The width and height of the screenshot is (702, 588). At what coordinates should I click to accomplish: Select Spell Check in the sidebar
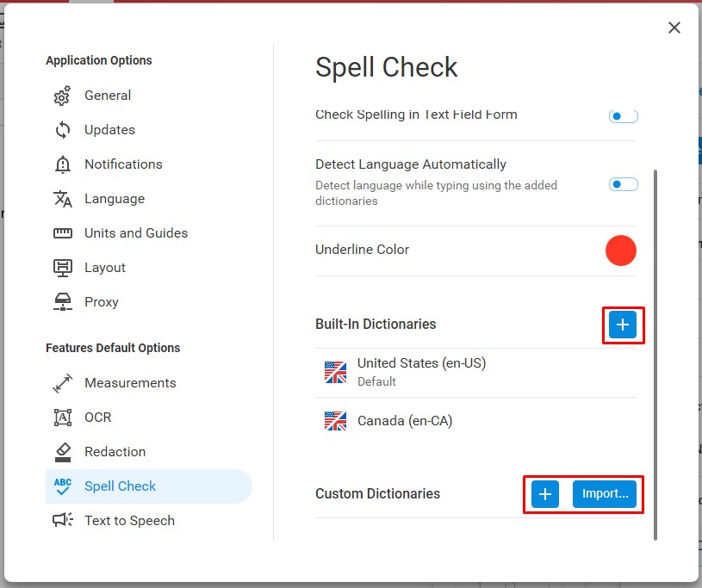click(148, 486)
